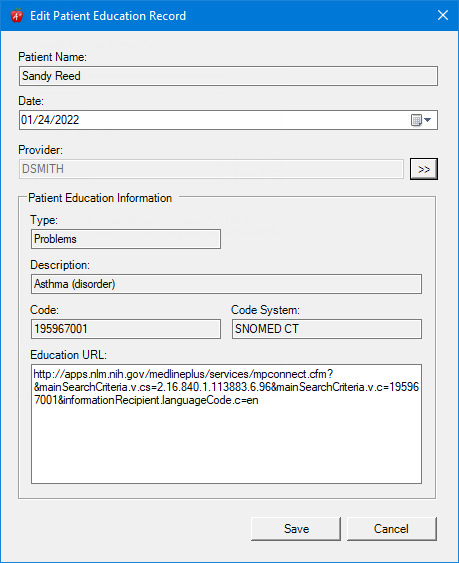Click inside the Education URL text box
The width and height of the screenshot is (459, 563).
pyautogui.click(x=226, y=424)
